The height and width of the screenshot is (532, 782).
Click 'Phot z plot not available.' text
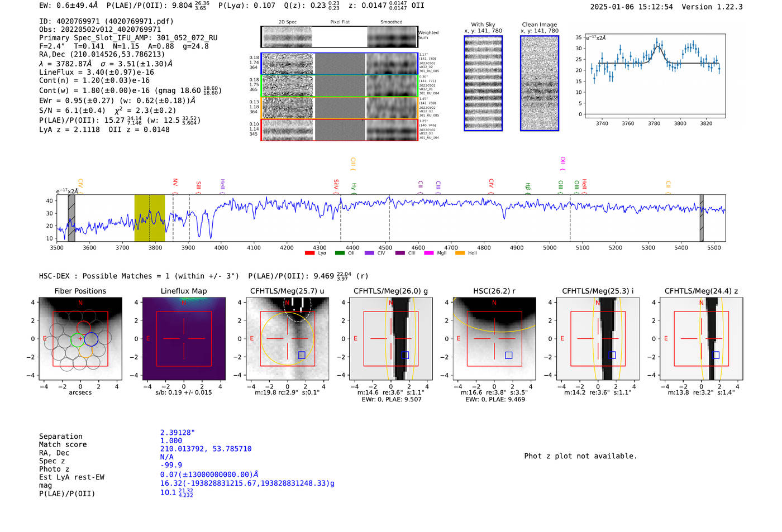point(580,456)
